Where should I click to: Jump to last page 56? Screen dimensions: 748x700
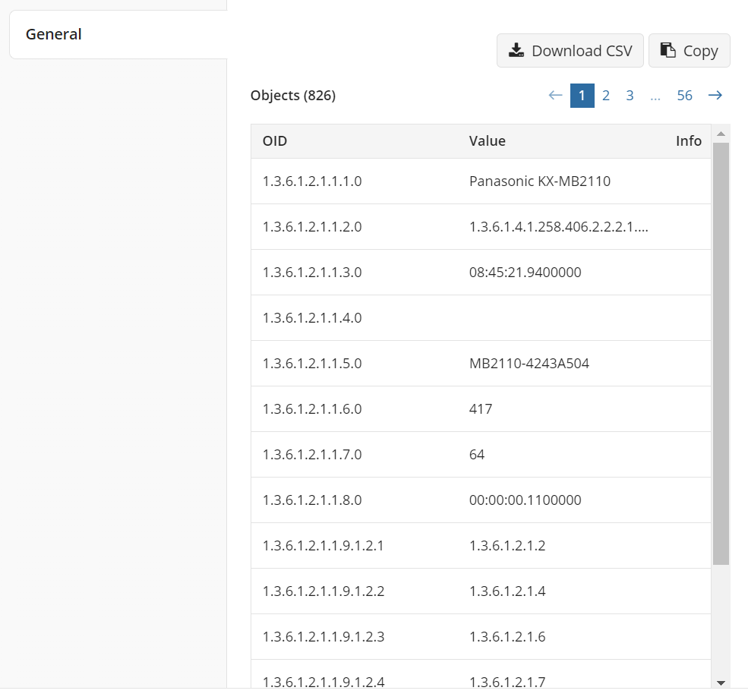coord(684,96)
